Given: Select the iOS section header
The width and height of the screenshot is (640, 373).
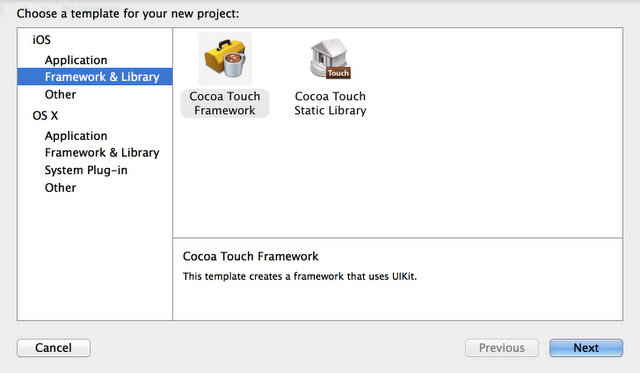Looking at the screenshot, I should [42, 40].
